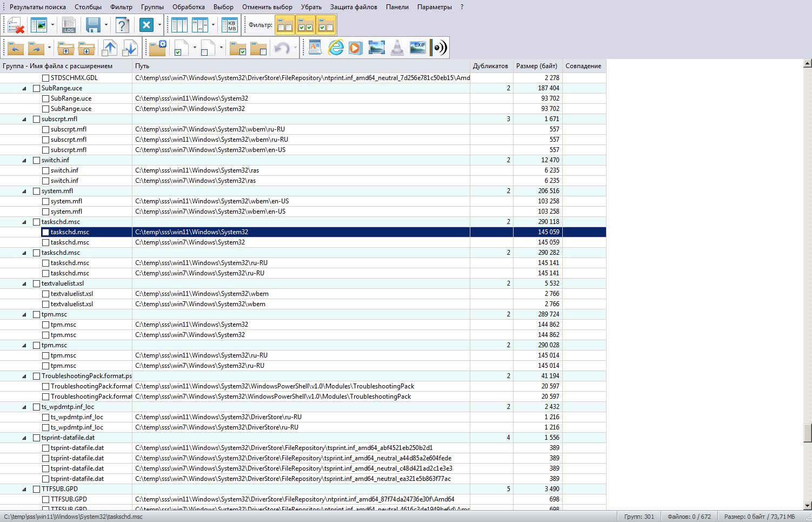The image size is (812, 522).
Task: Collapse the tsprint-datafile.dat group
Action: coord(24,438)
